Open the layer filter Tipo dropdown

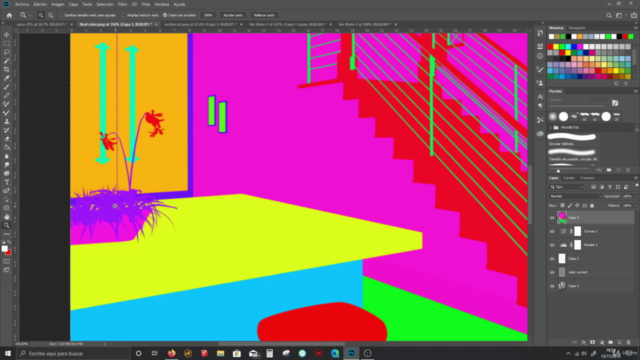(x=567, y=187)
